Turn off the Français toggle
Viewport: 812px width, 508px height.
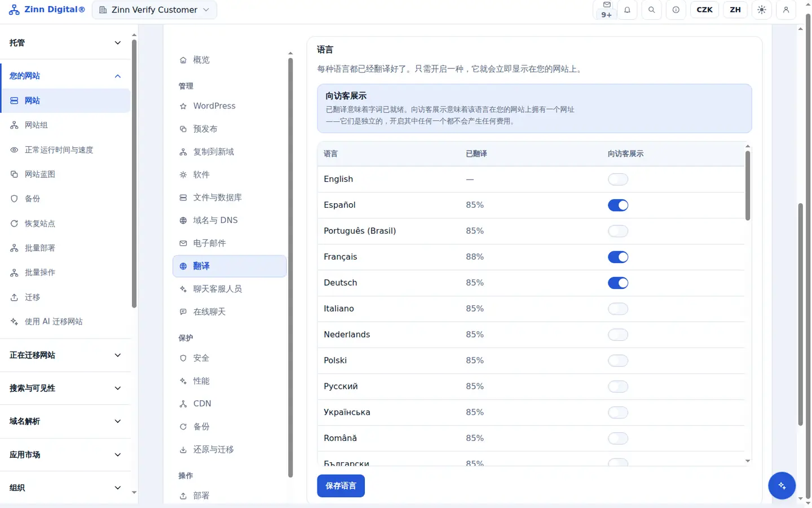[618, 257]
